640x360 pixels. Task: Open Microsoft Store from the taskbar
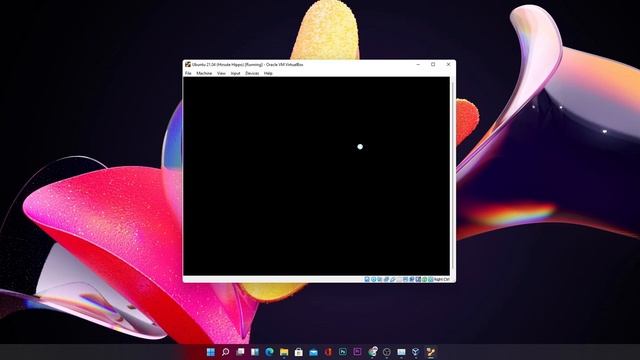[x=299, y=352]
